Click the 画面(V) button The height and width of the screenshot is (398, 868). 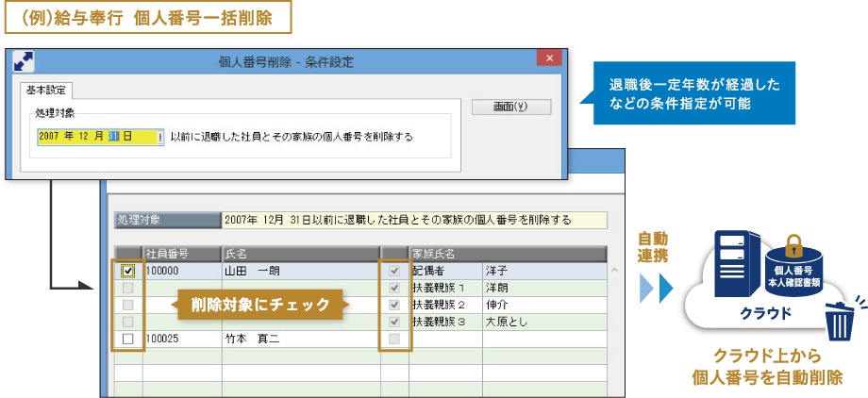511,107
